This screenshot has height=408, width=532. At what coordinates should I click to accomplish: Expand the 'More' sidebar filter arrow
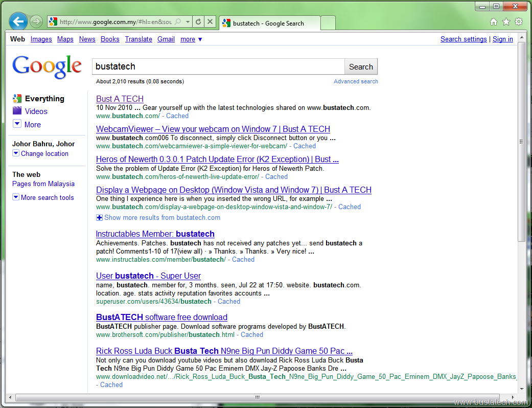click(17, 124)
